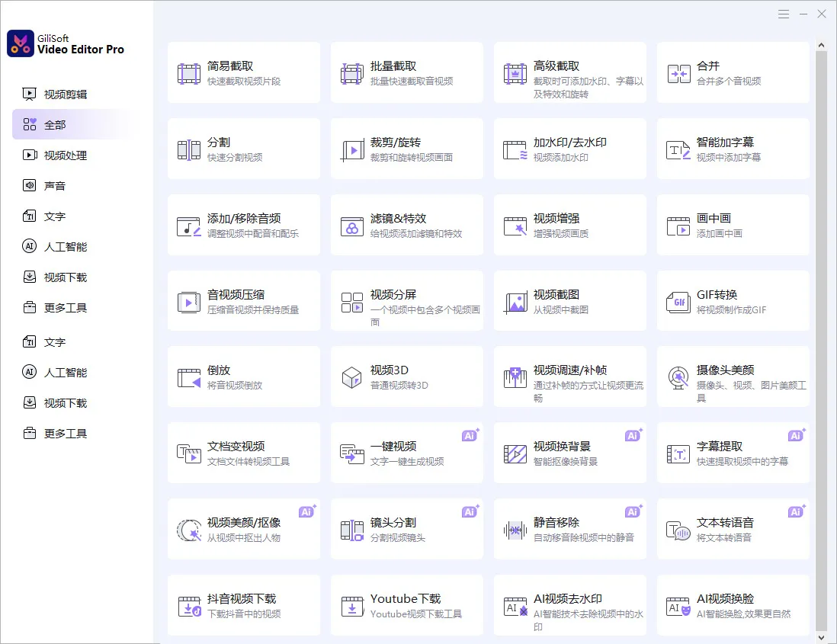
Task: Click the GIF转换 file icon
Action: [678, 302]
